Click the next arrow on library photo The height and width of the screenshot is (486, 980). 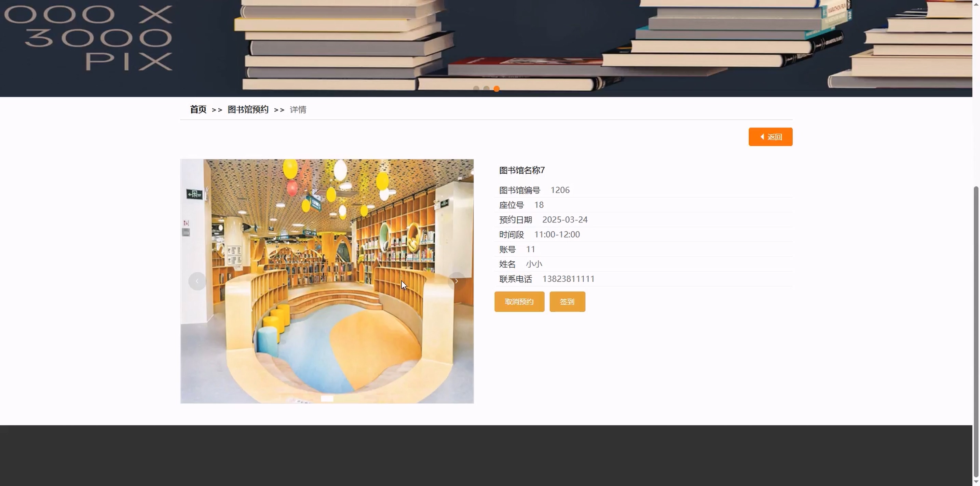(x=456, y=281)
